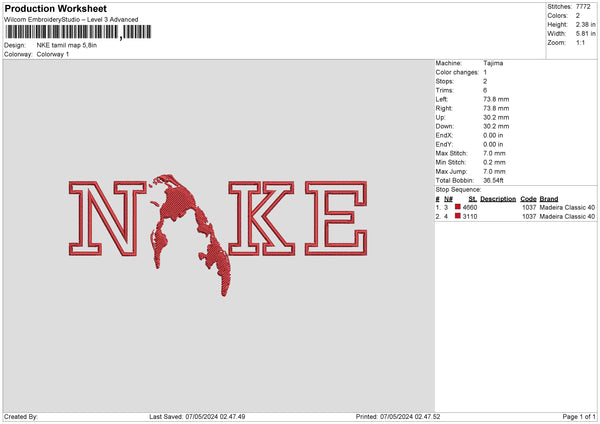This screenshot has width=600, height=424.
Task: Click the Machine value Tajima
Action: tap(493, 63)
